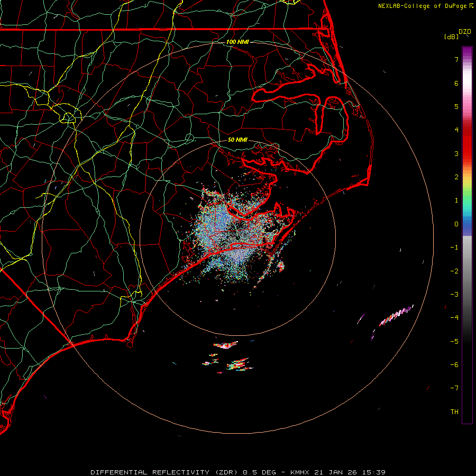The height and width of the screenshot is (476, 476).
Task: Click the -5 value on the color scale
Action: click(454, 342)
